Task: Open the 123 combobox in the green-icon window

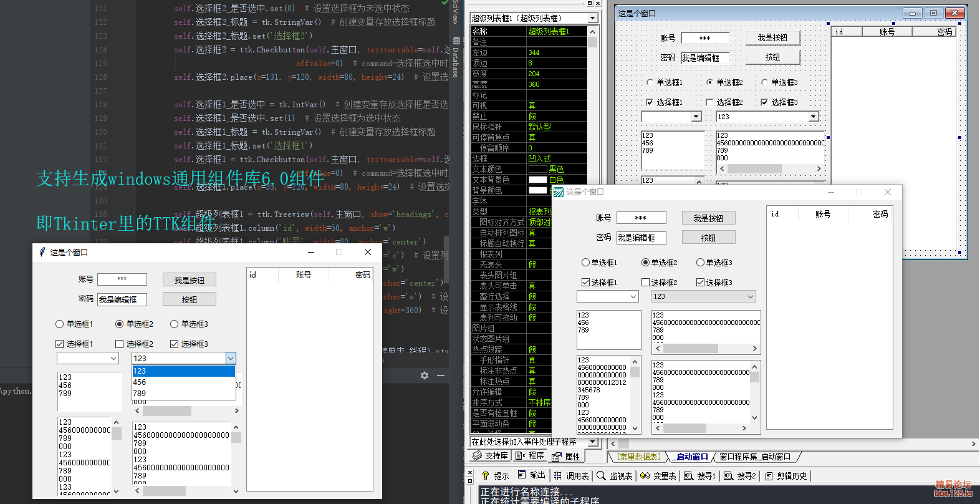Action: coord(751,297)
